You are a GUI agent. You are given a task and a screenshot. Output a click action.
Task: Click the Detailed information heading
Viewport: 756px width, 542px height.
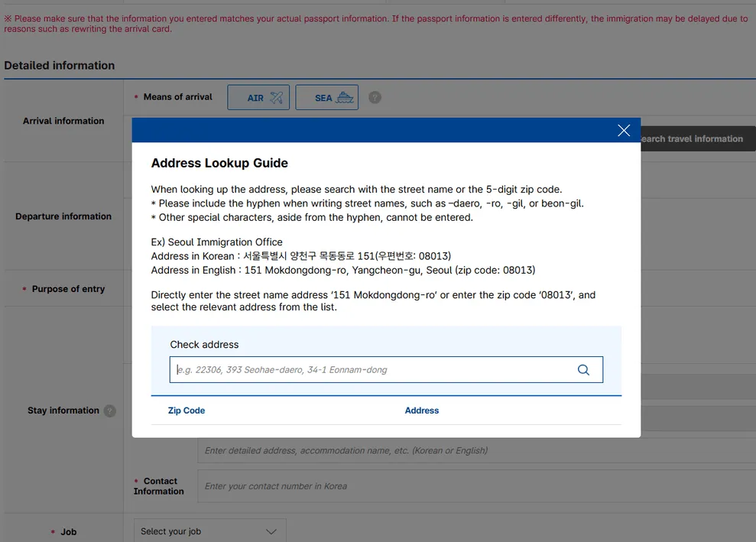pos(60,66)
